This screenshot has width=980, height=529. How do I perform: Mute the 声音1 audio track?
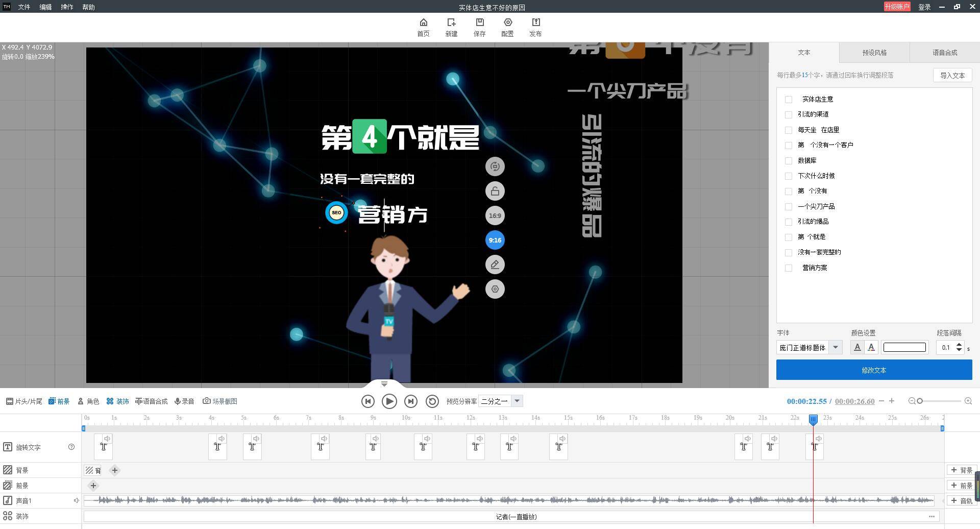(x=76, y=500)
